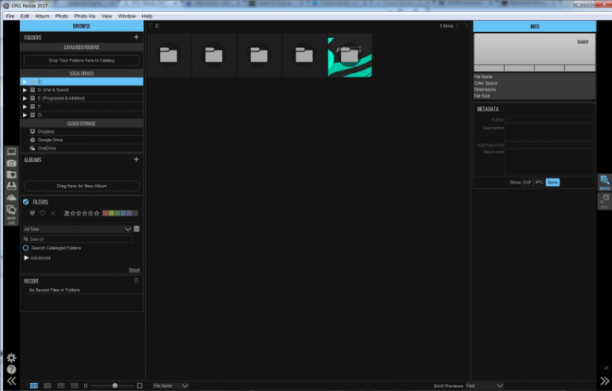The height and width of the screenshot is (391, 612).
Task: Open help with the question mark icon
Action: pos(11,369)
